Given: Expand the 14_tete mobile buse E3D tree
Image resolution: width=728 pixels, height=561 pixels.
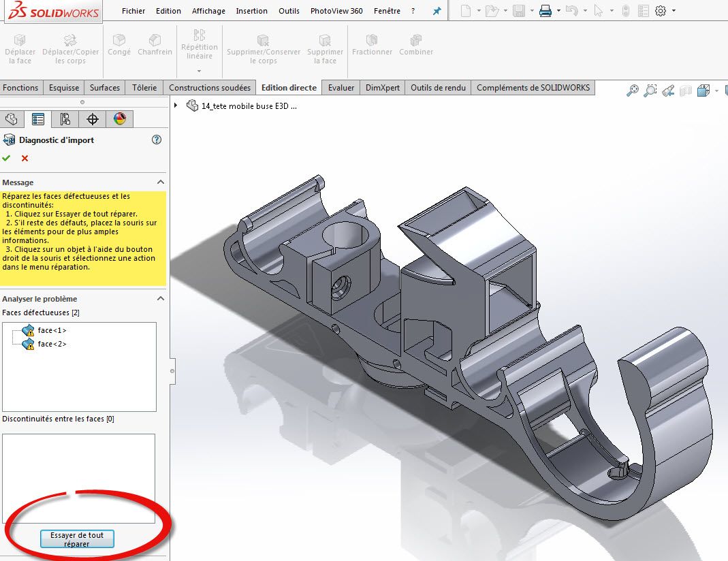Looking at the screenshot, I should pos(176,106).
